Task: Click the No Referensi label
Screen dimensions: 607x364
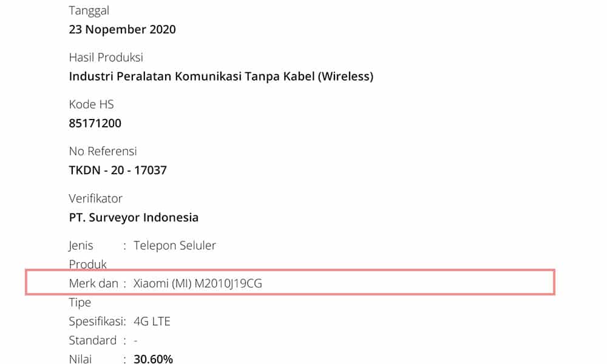Action: click(x=103, y=151)
